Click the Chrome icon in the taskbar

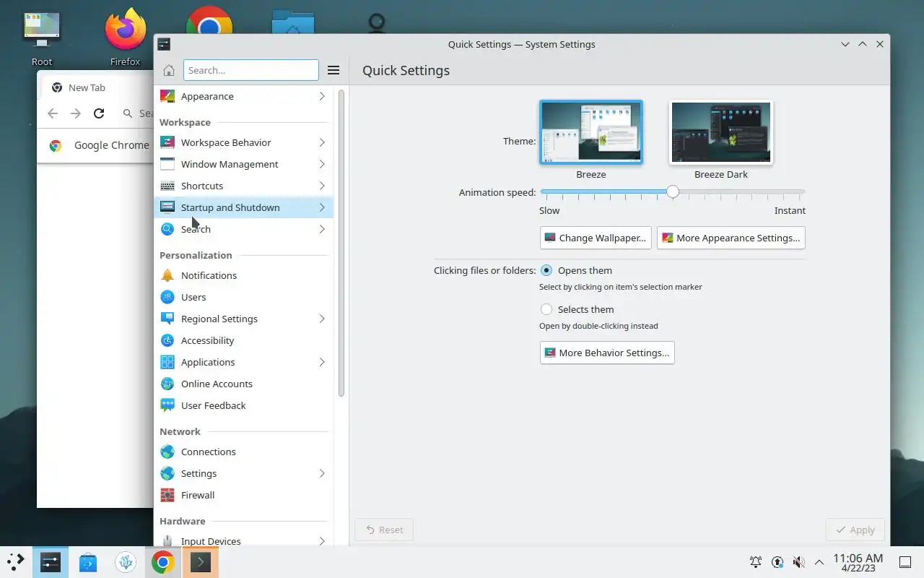(162, 561)
